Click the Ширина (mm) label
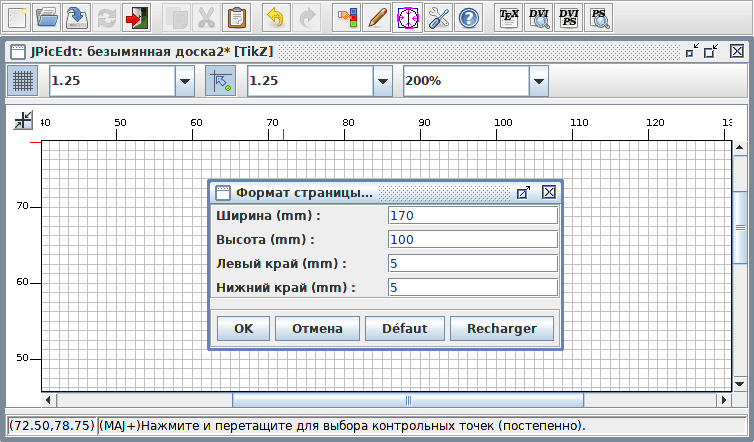This screenshot has width=754, height=442. click(268, 215)
